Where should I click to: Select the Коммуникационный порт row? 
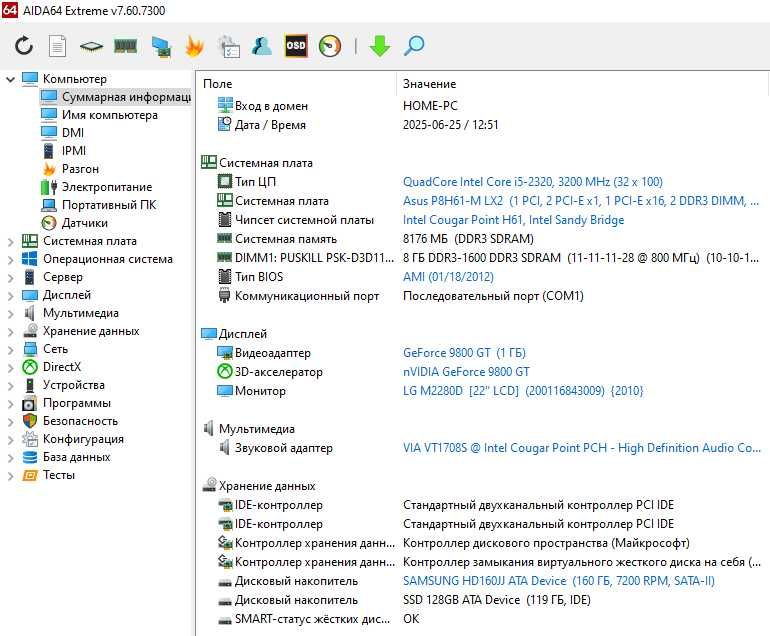[481, 296]
